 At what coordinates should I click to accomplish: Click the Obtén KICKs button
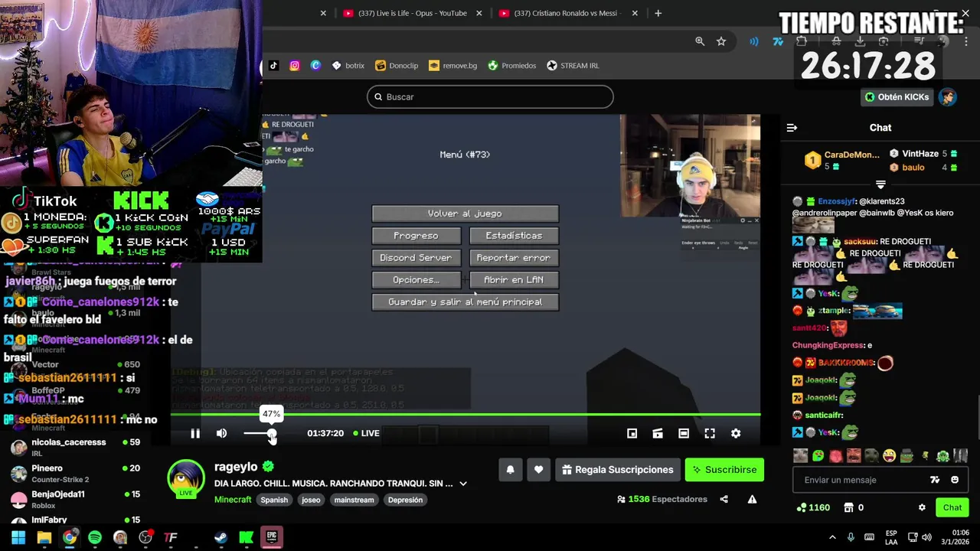[x=897, y=97]
